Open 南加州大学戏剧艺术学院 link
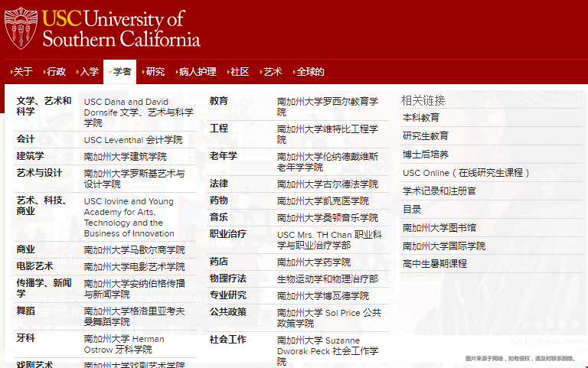This screenshot has width=588, height=368. coord(134,365)
